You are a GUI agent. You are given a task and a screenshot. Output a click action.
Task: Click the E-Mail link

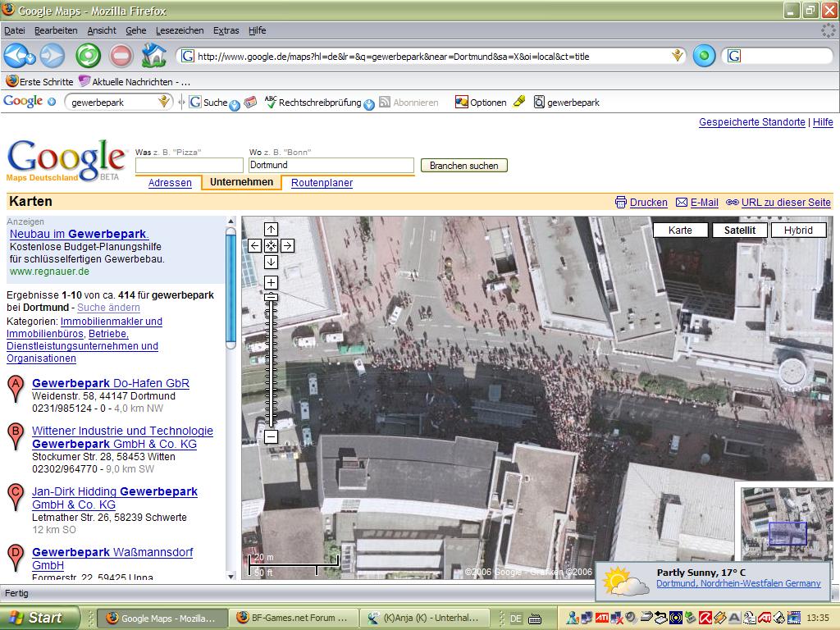click(704, 203)
